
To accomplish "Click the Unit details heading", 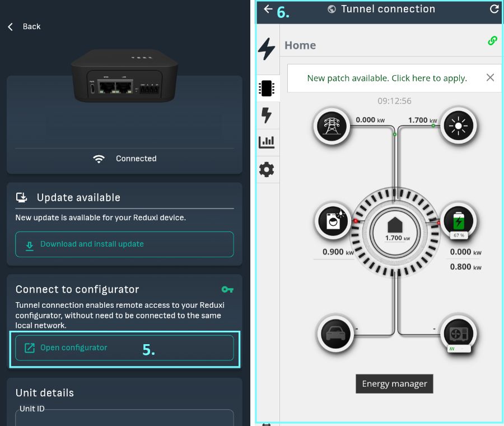I will point(45,393).
